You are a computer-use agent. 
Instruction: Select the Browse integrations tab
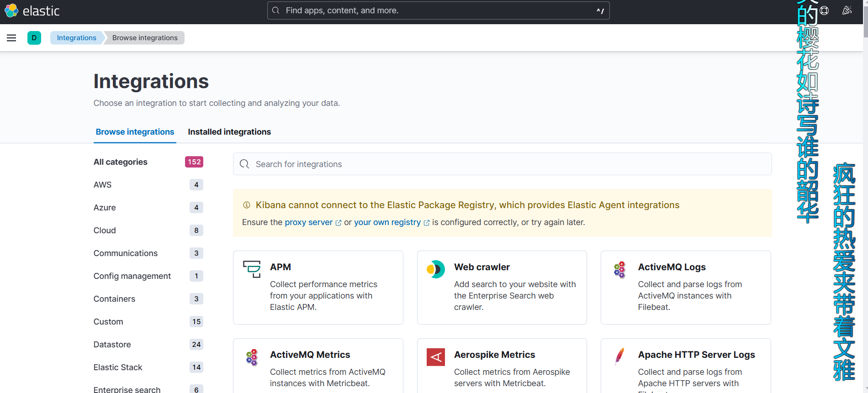coord(135,132)
